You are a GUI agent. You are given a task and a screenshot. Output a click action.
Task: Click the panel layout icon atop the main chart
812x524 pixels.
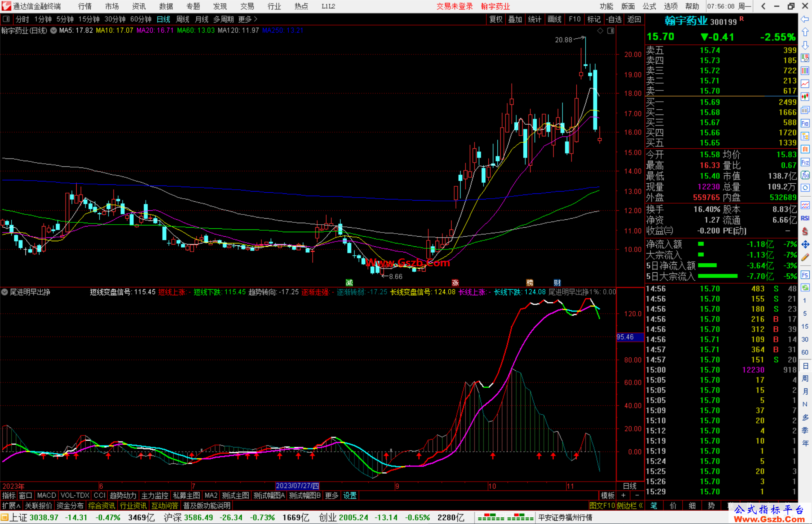611,31
